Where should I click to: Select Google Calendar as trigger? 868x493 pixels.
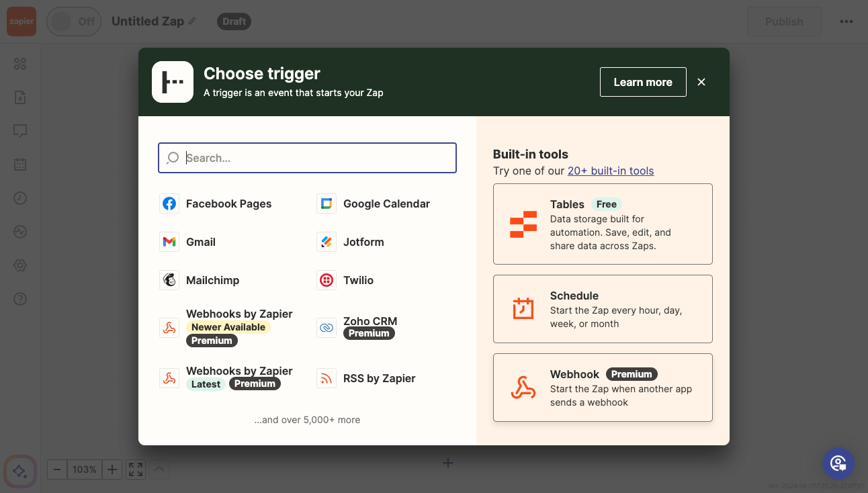(x=374, y=204)
